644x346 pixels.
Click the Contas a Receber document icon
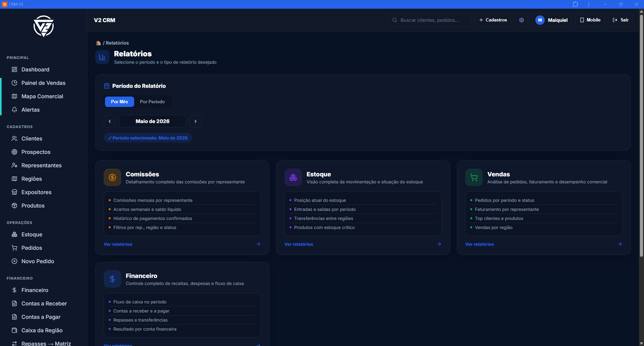14,303
